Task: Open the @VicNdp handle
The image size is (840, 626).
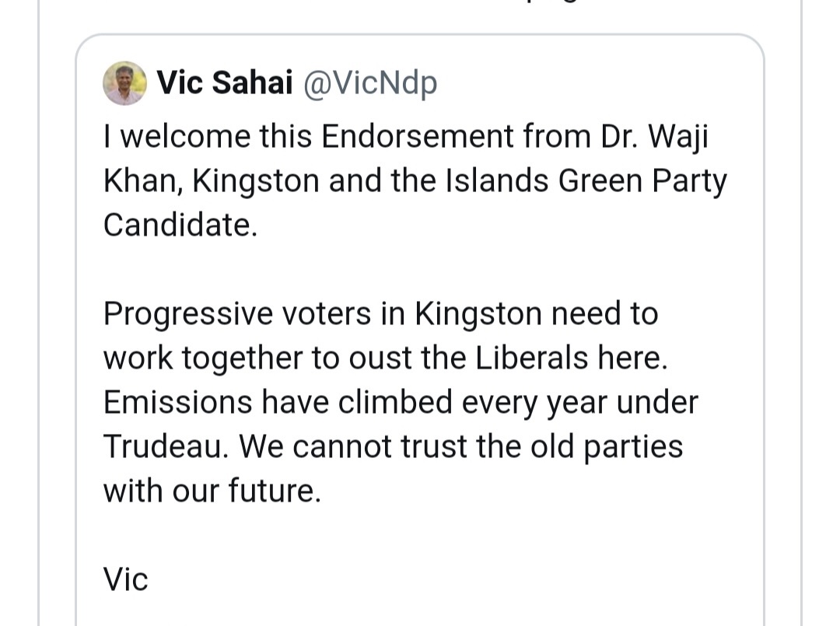Action: click(x=370, y=83)
